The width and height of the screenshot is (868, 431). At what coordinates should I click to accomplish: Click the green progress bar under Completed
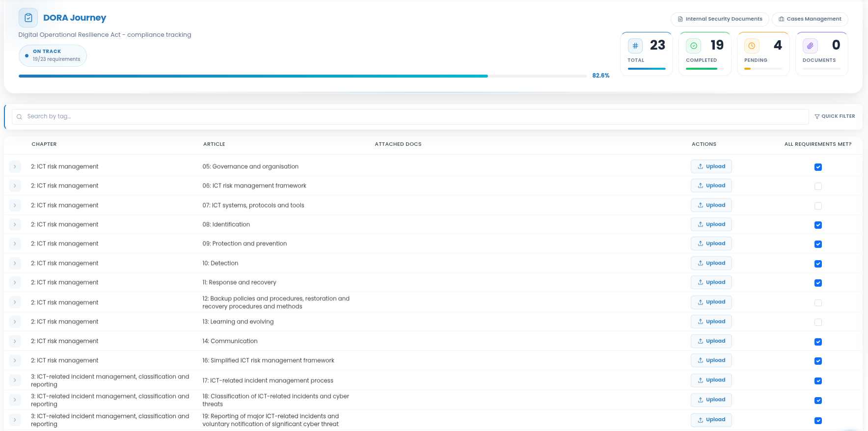coord(705,69)
